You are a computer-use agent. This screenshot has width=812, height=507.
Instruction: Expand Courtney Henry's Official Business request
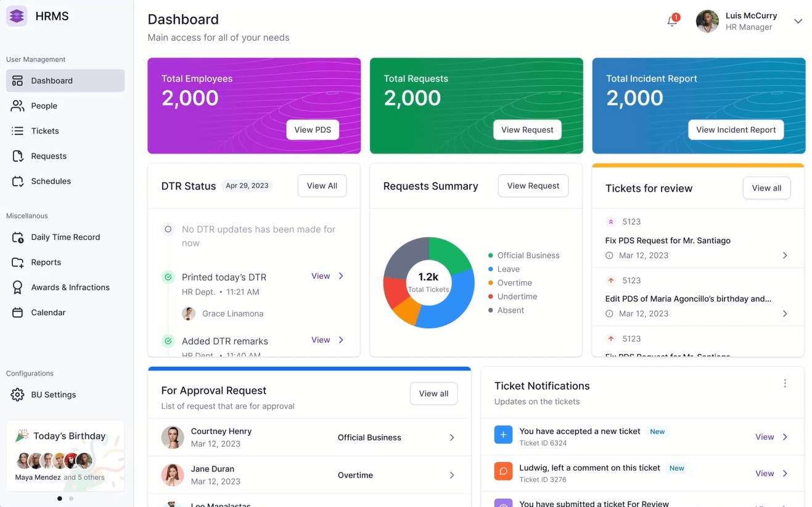tap(452, 437)
